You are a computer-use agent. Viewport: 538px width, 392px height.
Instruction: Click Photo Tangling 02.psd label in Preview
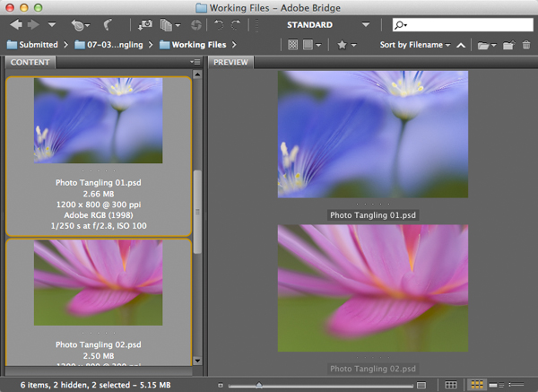[373, 369]
